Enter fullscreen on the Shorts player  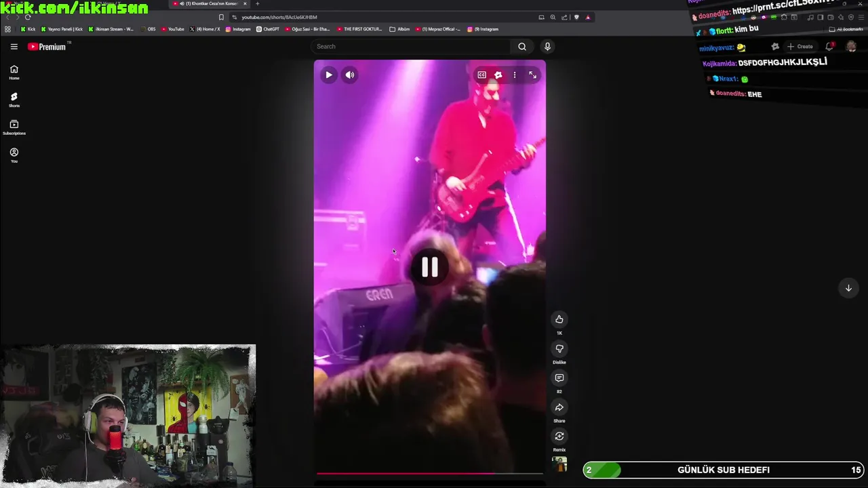(532, 75)
